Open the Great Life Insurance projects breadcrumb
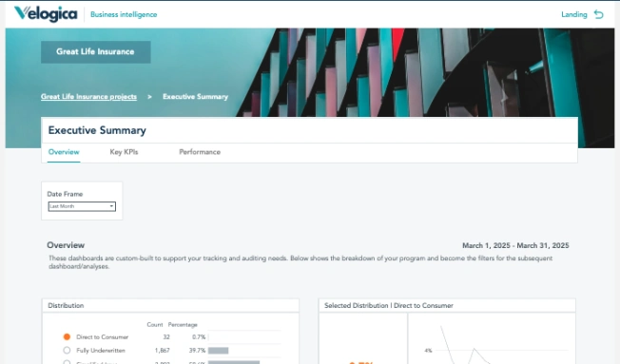Viewport: 620px width, 364px height. coord(88,96)
